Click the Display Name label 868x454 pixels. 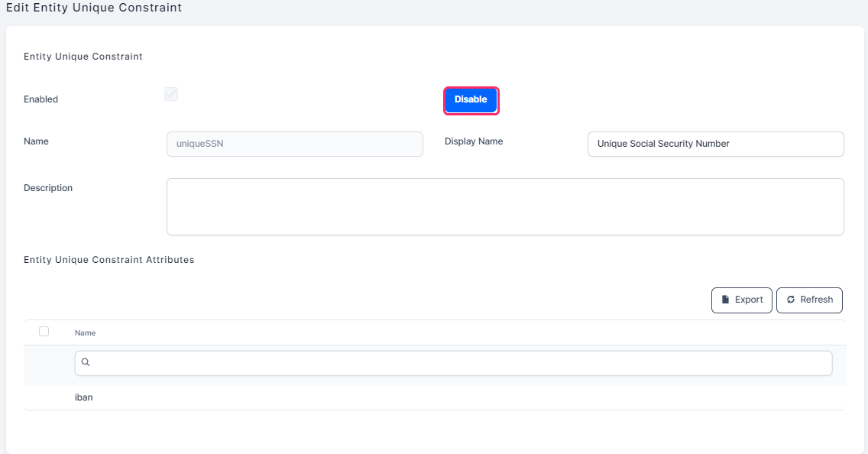click(x=474, y=141)
